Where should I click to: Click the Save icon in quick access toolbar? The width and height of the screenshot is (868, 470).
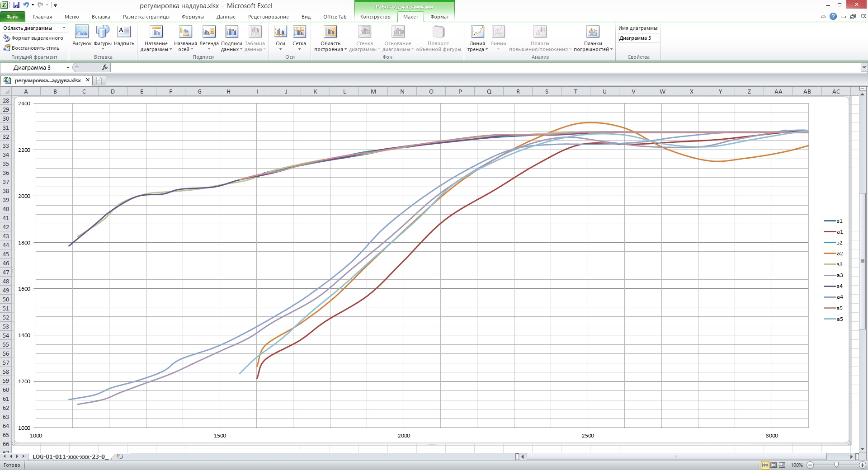click(16, 5)
